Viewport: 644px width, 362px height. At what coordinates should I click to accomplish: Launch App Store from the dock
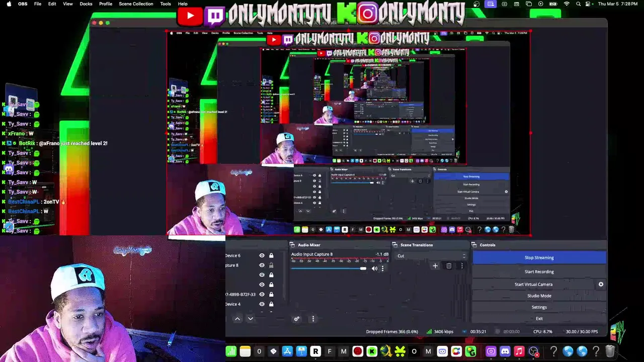coord(287,351)
